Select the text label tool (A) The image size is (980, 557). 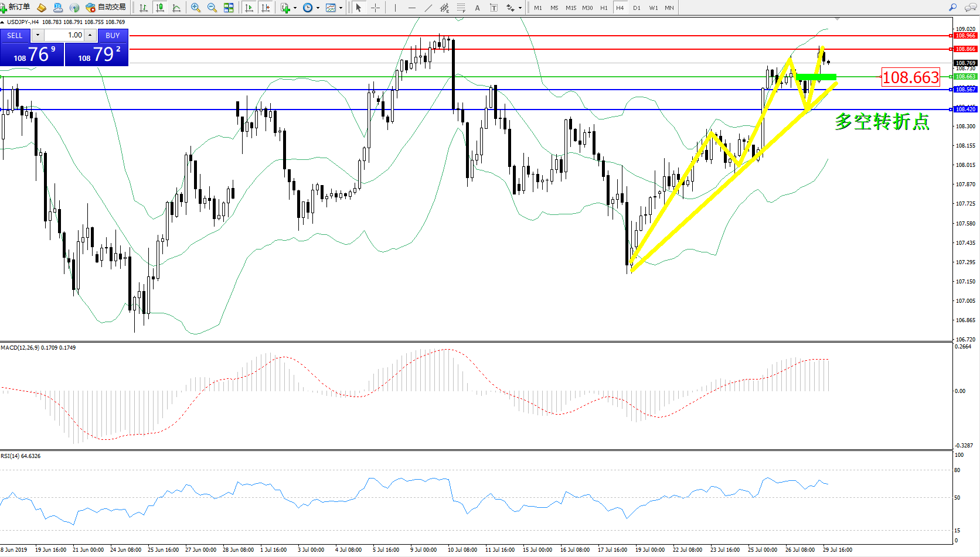(x=477, y=8)
